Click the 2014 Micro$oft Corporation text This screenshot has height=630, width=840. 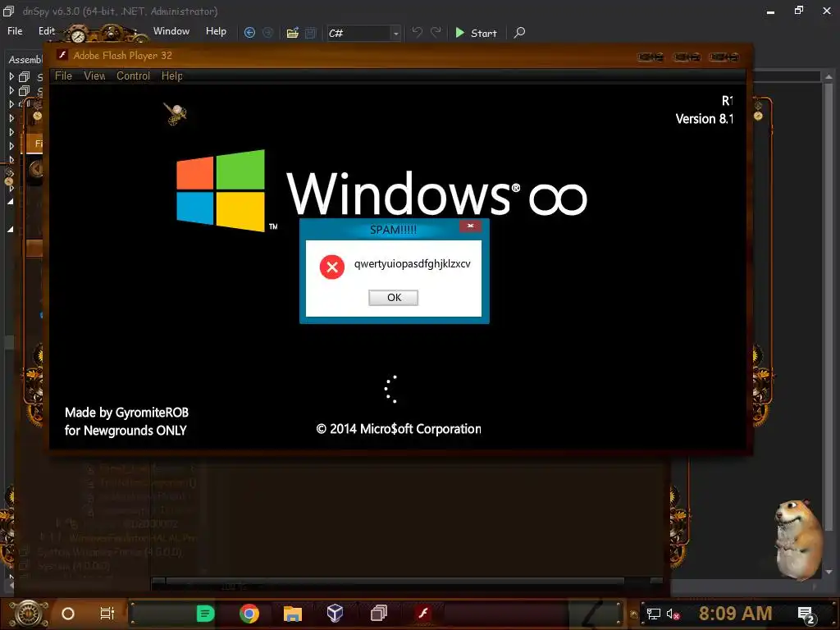[x=399, y=429]
